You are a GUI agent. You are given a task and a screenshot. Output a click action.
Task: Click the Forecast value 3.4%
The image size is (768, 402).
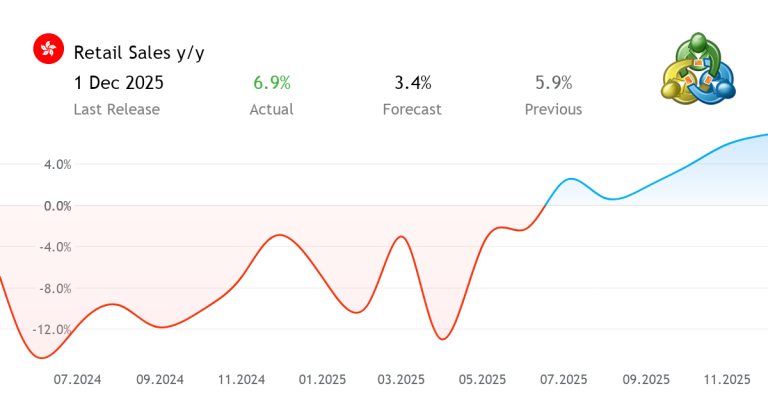coord(411,82)
